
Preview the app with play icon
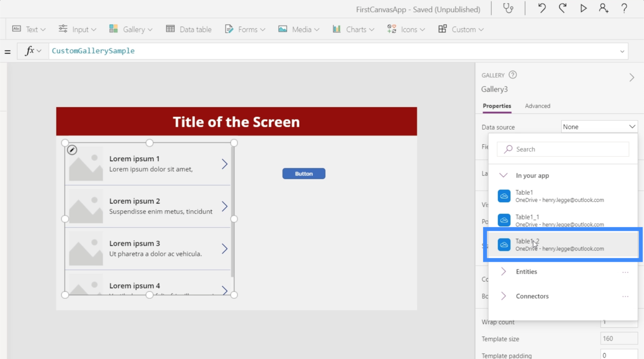(583, 8)
